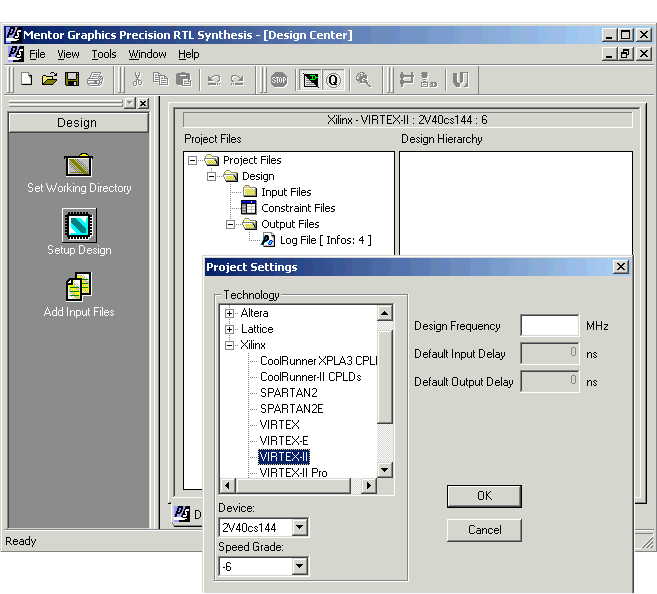Click Cancel in Project Settings
Viewport: 657px width, 594px height.
(x=484, y=530)
